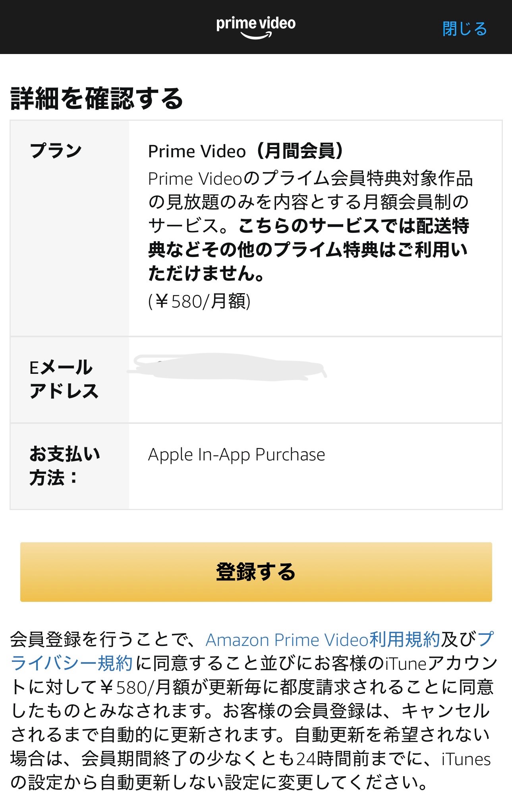Select the redacted email address field

click(x=226, y=369)
